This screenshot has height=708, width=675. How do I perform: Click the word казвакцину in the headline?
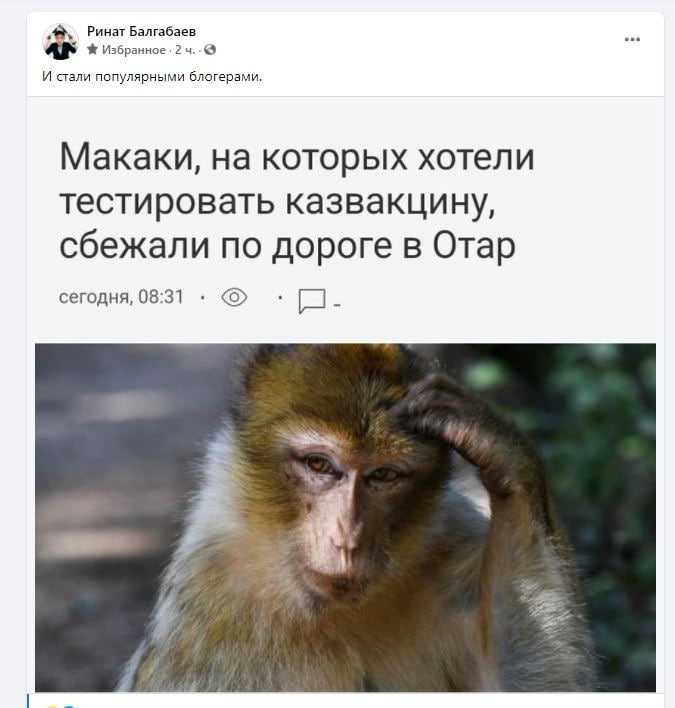pos(390,202)
